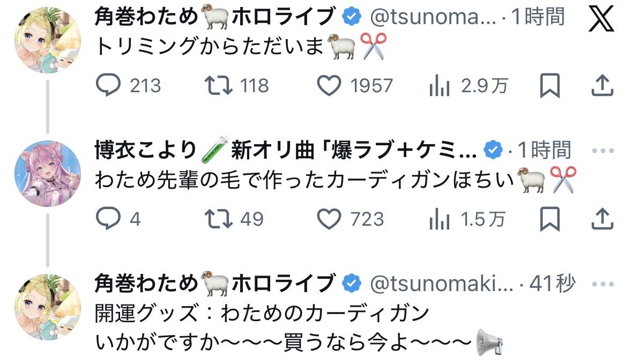The width and height of the screenshot is (632, 364).
Task: Like the post with 723 likes
Action: click(329, 219)
